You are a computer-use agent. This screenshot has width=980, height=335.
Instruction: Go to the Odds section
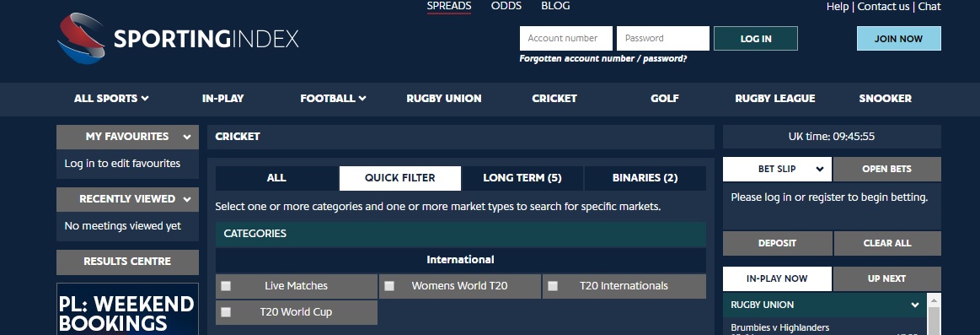pyautogui.click(x=506, y=6)
